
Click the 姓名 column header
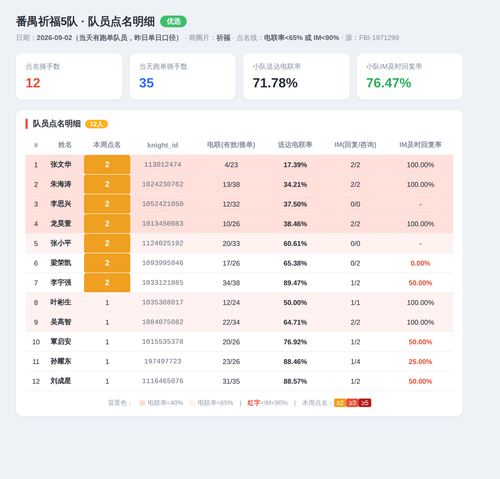(x=65, y=145)
